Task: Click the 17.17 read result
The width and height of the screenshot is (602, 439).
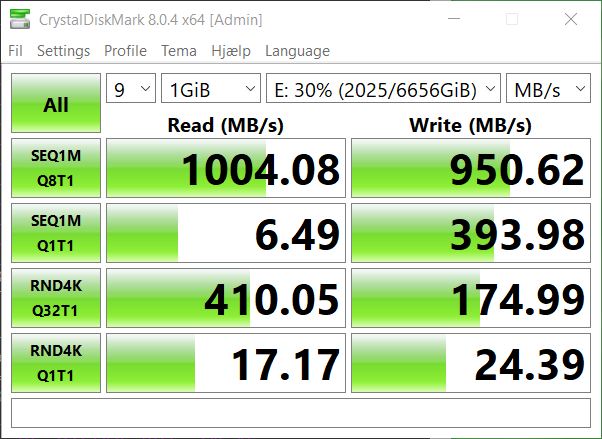Action: point(226,363)
